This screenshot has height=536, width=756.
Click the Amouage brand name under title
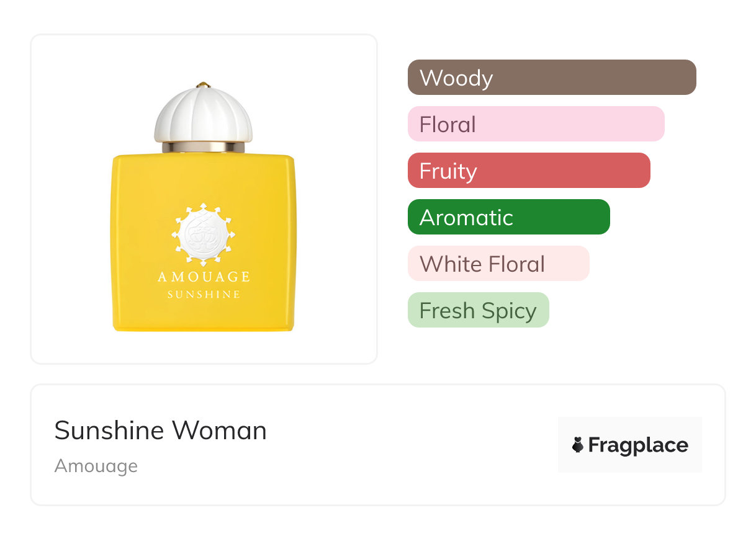(x=96, y=466)
